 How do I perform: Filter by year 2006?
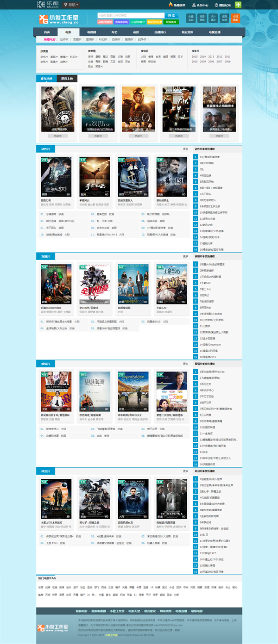coord(227,61)
